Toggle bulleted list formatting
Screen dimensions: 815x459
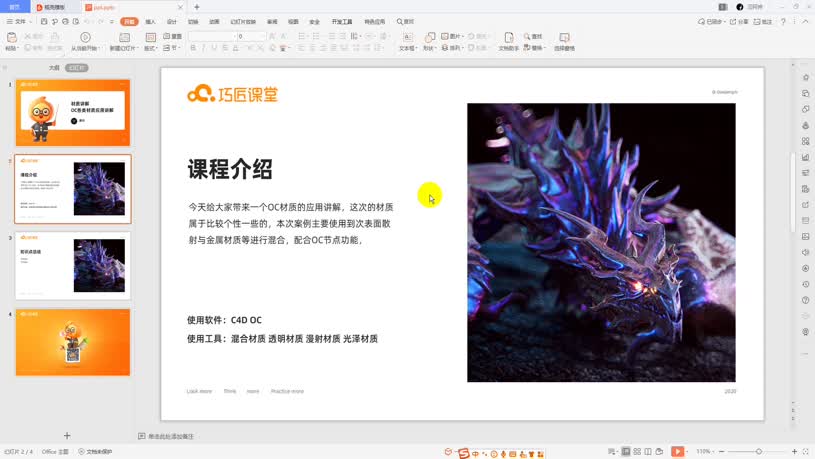tap(301, 36)
